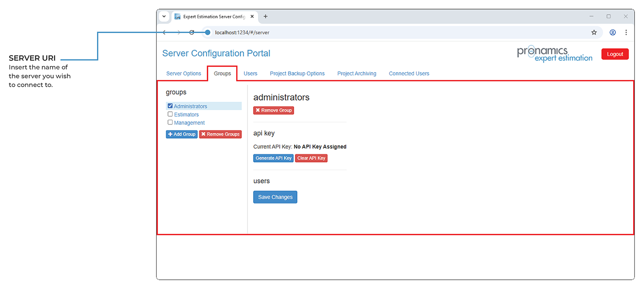Click the browser reload icon

point(191,33)
